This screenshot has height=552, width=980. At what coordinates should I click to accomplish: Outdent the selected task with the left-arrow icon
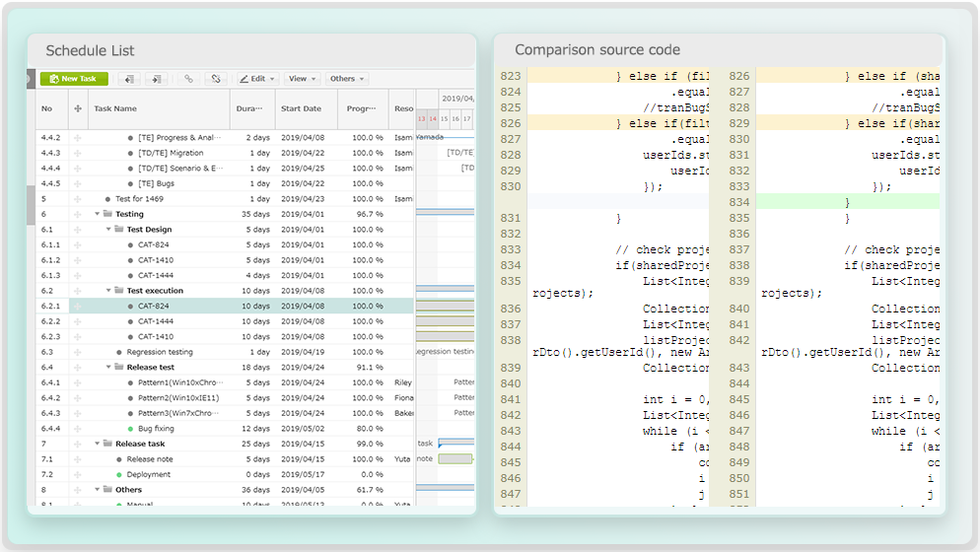(x=129, y=79)
